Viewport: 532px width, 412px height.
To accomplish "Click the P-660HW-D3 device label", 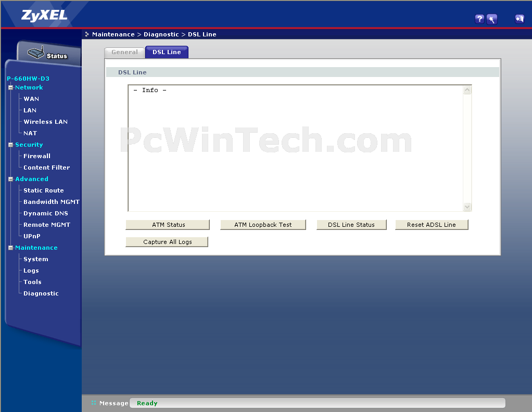I will (x=28, y=79).
